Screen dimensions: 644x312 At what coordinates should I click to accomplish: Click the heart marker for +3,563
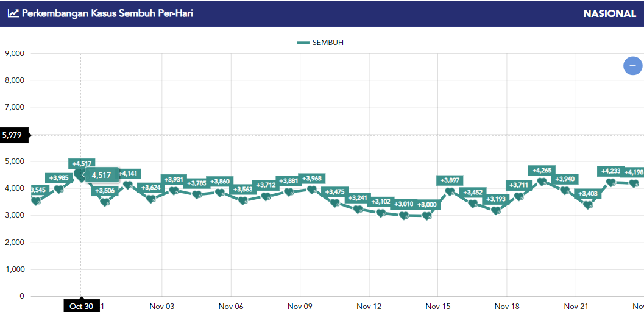[242, 200]
